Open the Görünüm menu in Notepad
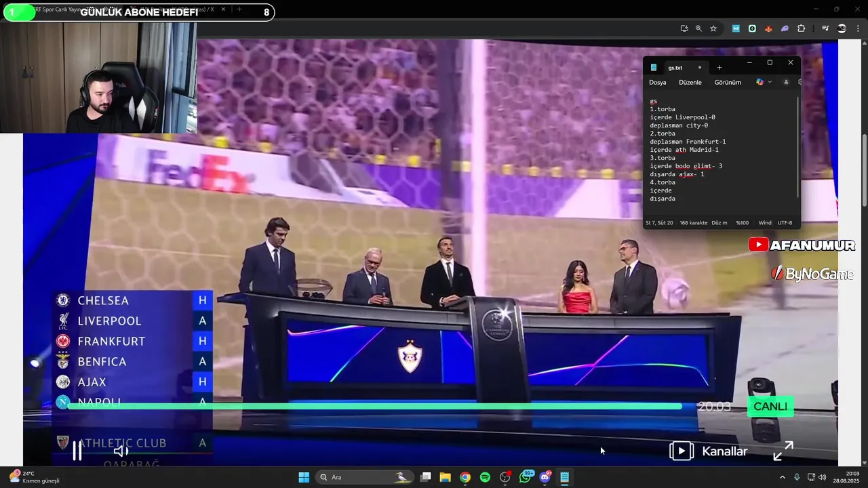 tap(728, 82)
